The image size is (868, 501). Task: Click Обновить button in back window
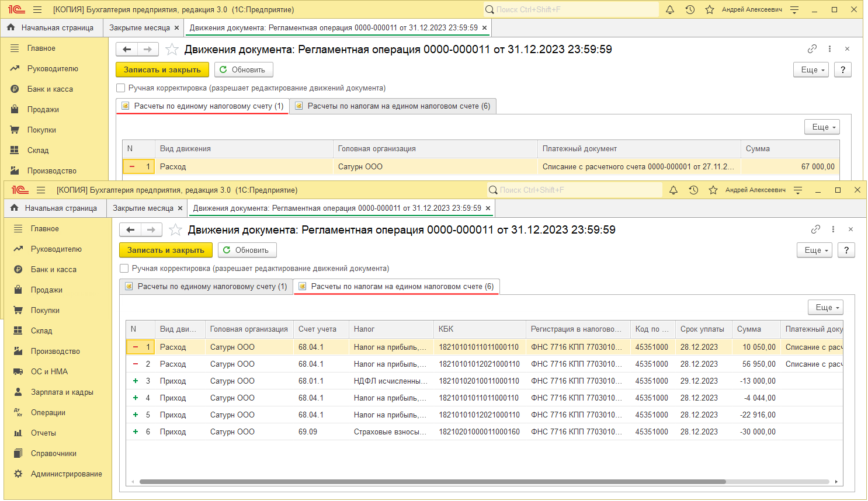point(244,70)
